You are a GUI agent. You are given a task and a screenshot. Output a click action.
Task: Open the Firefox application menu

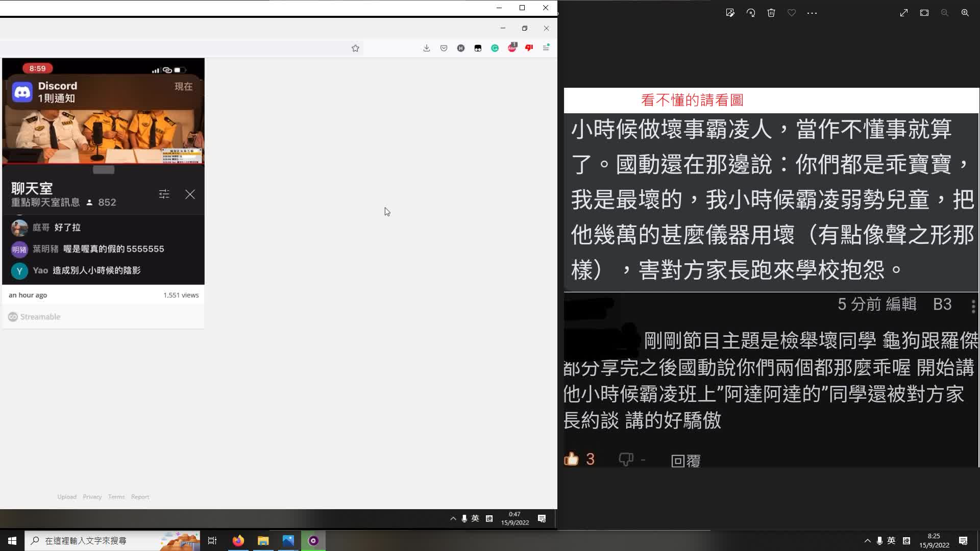(546, 47)
